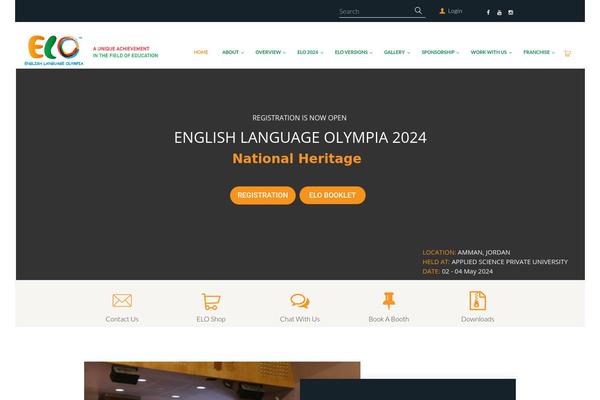600x400 pixels.
Task: Expand the ABOUT dropdown menu
Action: [x=233, y=52]
